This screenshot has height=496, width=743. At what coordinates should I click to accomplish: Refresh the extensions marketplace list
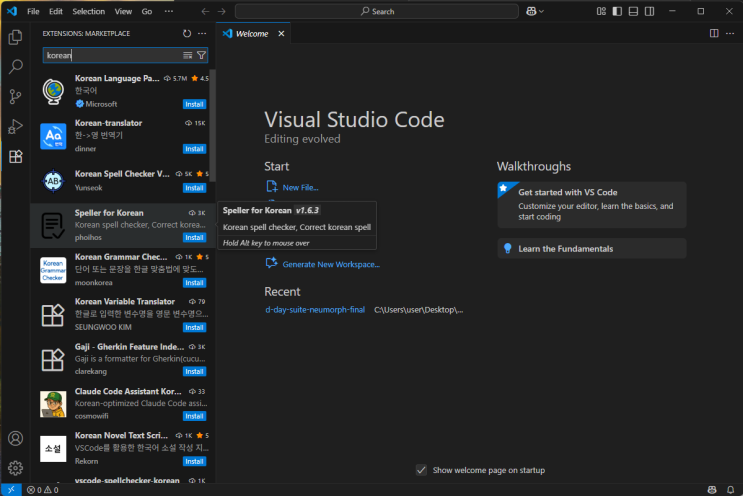[187, 34]
